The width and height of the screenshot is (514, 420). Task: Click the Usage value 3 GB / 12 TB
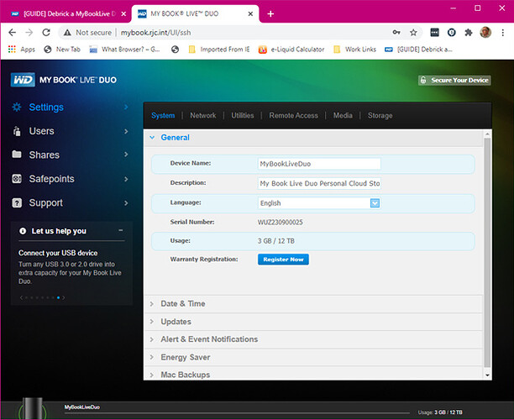click(276, 241)
